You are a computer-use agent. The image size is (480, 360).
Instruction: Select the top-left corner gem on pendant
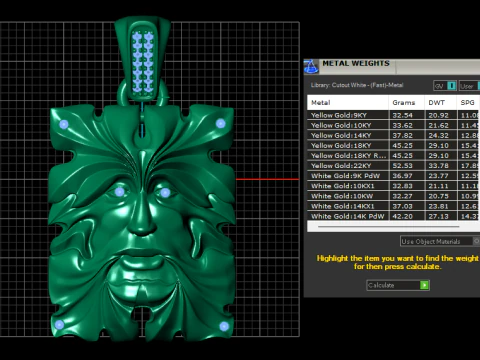pos(64,125)
